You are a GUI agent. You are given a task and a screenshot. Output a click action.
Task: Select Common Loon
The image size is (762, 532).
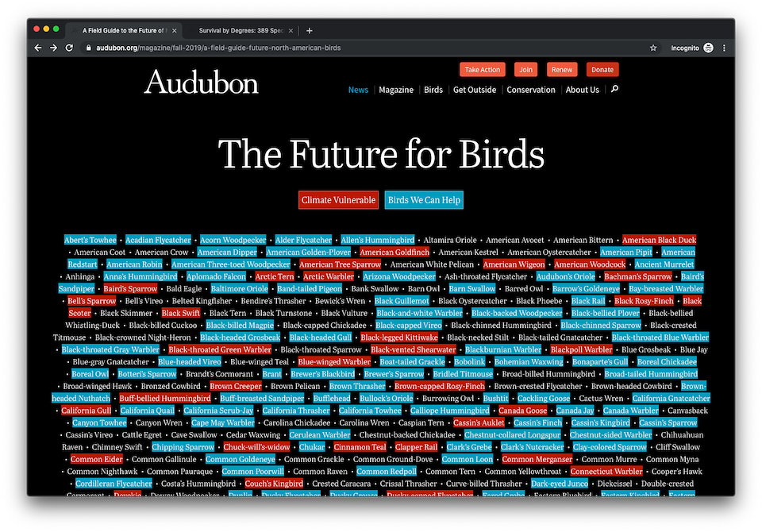click(x=467, y=459)
